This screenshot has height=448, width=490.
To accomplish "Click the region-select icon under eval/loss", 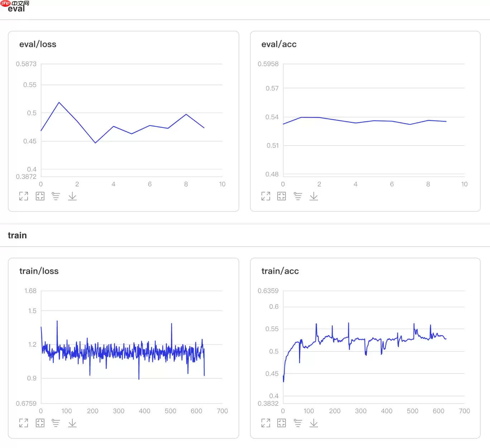I will tap(40, 196).
